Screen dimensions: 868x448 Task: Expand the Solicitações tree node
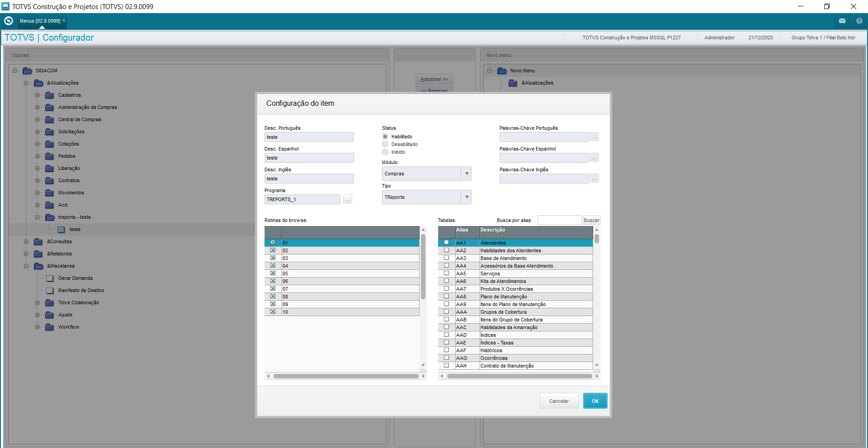pos(37,132)
